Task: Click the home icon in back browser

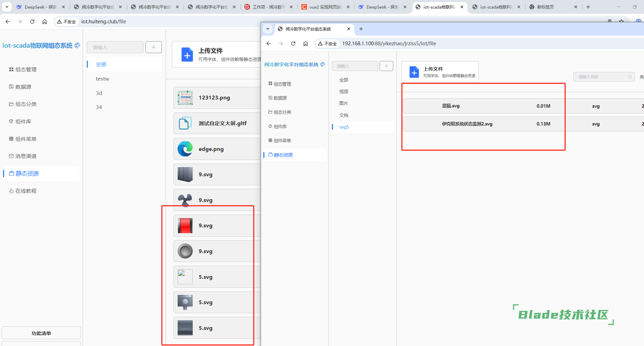Action: tap(45, 22)
